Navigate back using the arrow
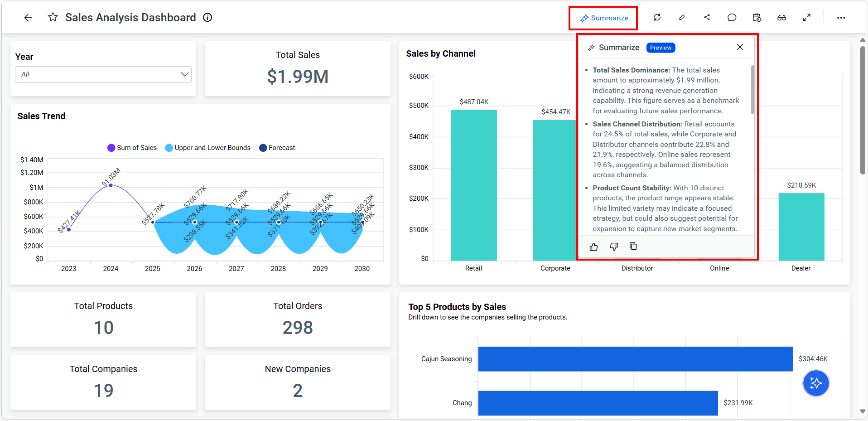 pyautogui.click(x=28, y=17)
